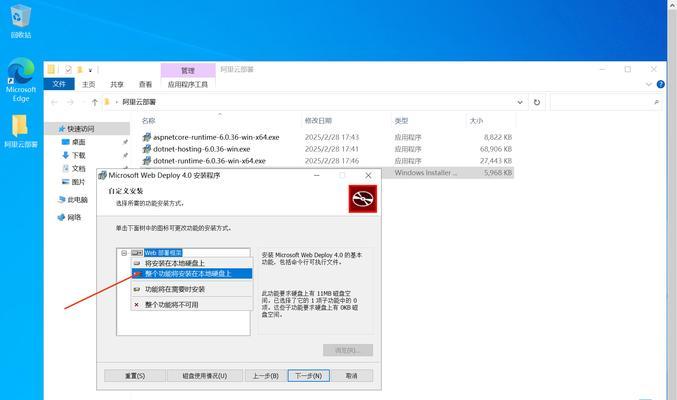
Task: Open the address bar history dropdown
Action: point(520,102)
